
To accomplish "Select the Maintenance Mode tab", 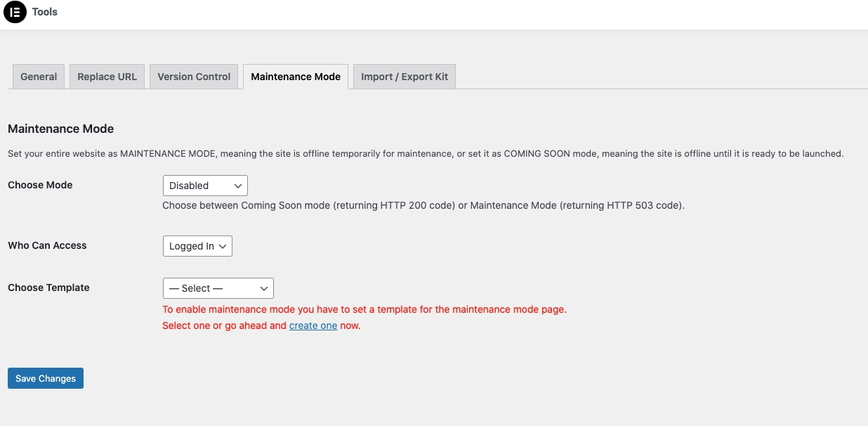I will 296,77.
